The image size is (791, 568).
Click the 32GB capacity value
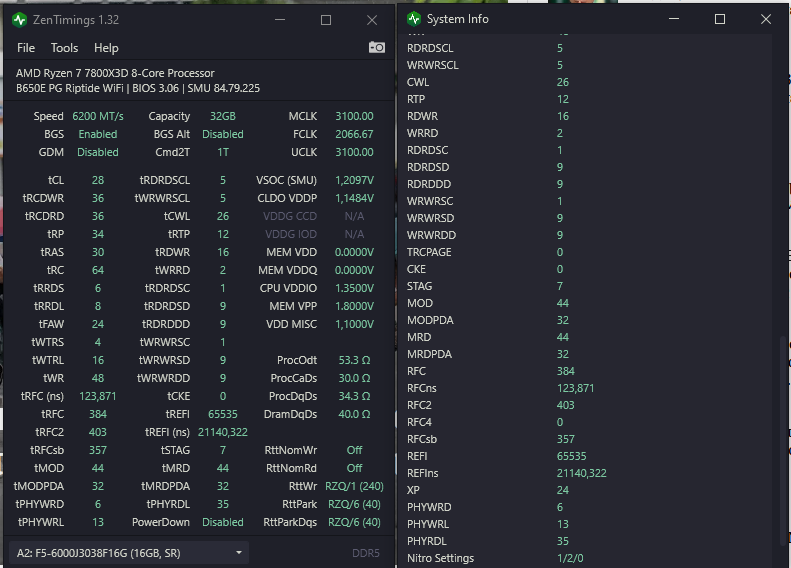pos(222,116)
